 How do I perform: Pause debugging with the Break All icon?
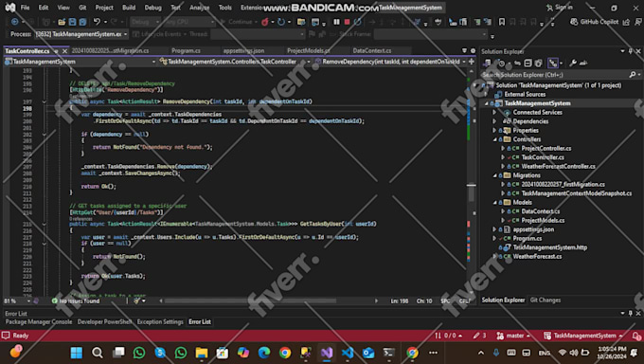pyautogui.click(x=336, y=22)
